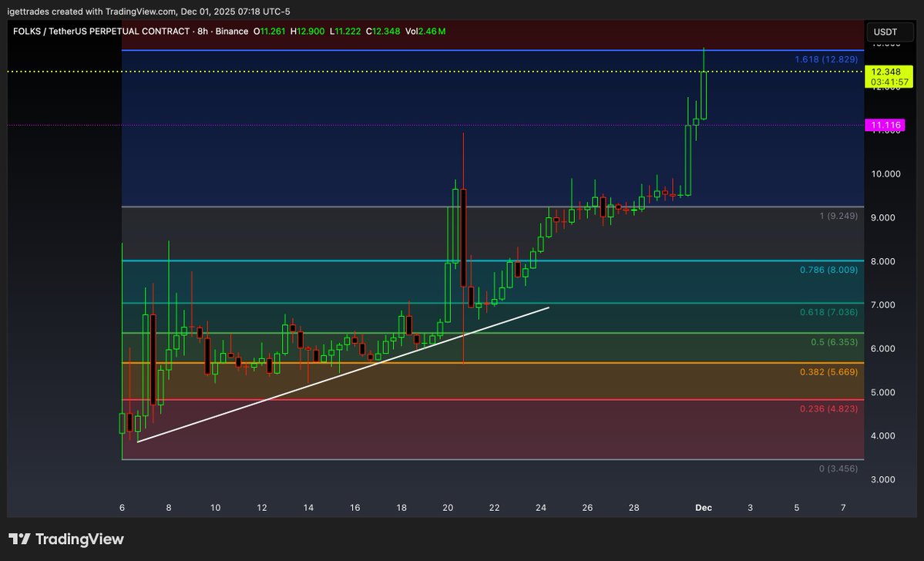Click the close value C12.348

(x=382, y=32)
